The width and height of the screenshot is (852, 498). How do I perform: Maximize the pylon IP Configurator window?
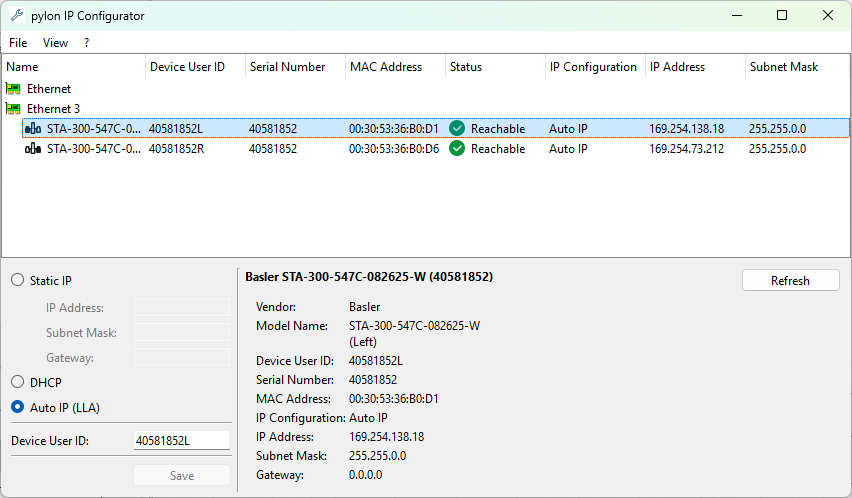pos(782,15)
